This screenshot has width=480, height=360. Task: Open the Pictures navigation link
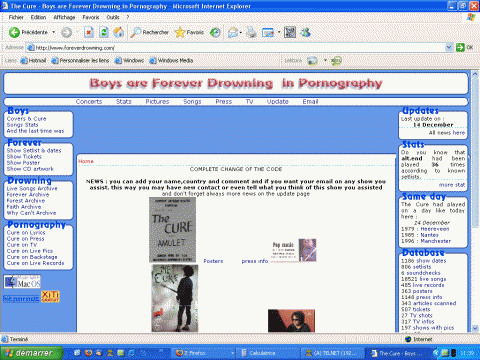tap(157, 101)
